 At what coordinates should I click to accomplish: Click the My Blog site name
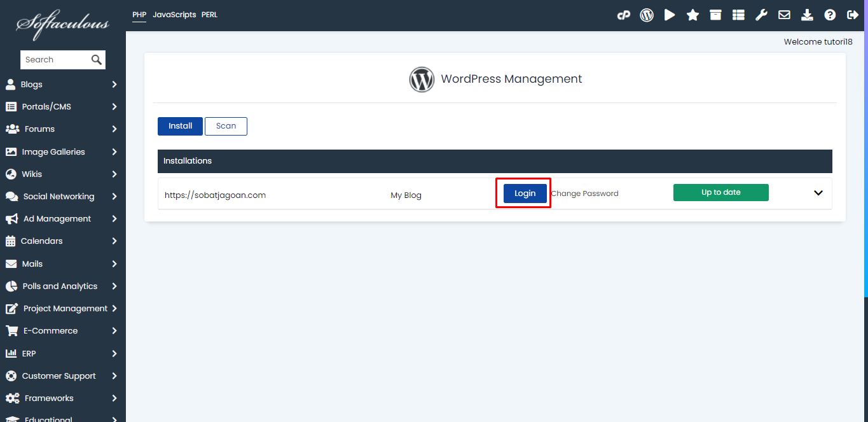(406, 195)
